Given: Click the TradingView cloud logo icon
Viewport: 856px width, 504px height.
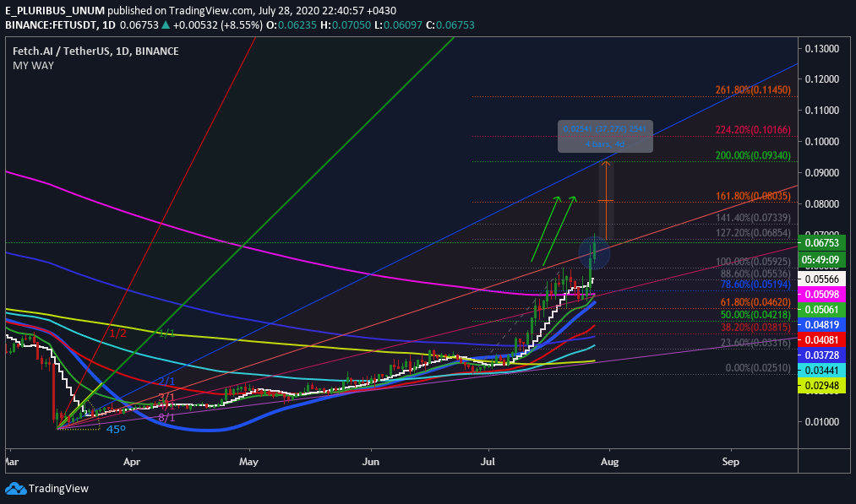Looking at the screenshot, I should (x=15, y=488).
